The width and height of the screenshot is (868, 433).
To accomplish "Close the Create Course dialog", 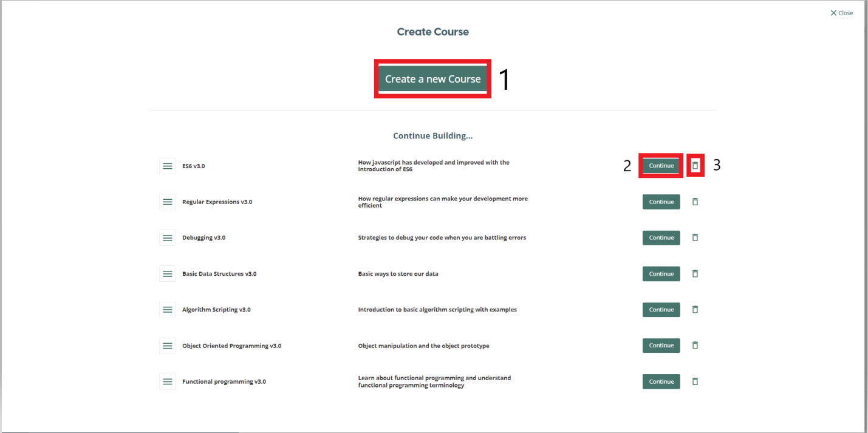I will pyautogui.click(x=841, y=13).
